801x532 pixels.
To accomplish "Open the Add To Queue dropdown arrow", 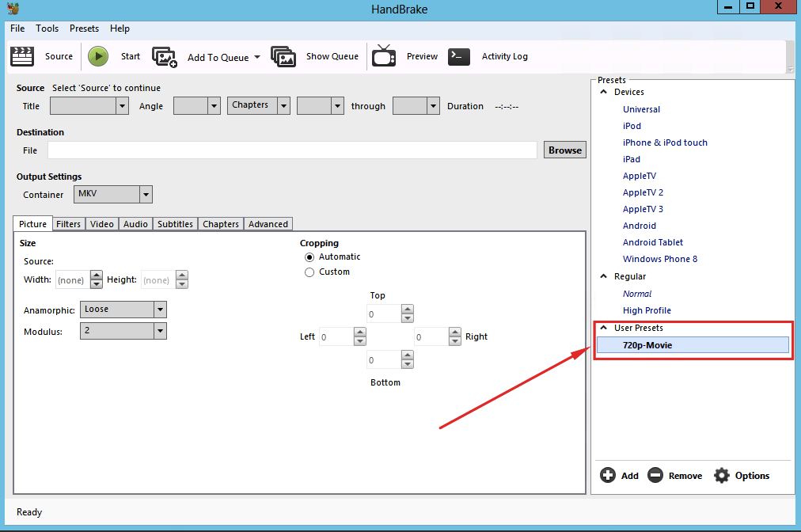I will [x=257, y=57].
